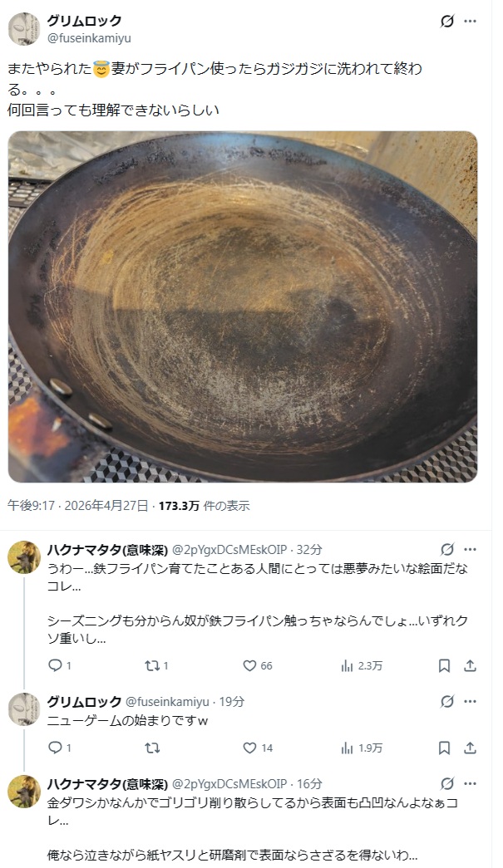503x868 pixels.
Task: Open more menu on 16分 reply
Action: [471, 784]
